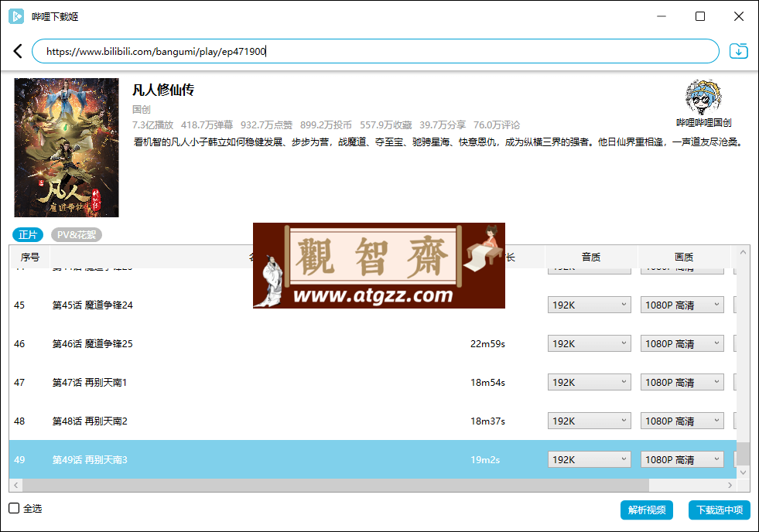Click the vertical scrollbar down arrow
The width and height of the screenshot is (759, 532).
pos(743,472)
